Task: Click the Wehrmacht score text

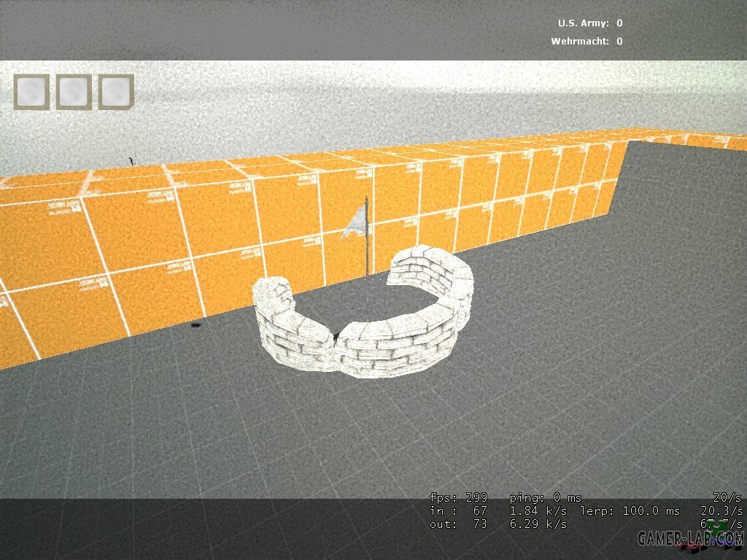Action: click(x=587, y=41)
